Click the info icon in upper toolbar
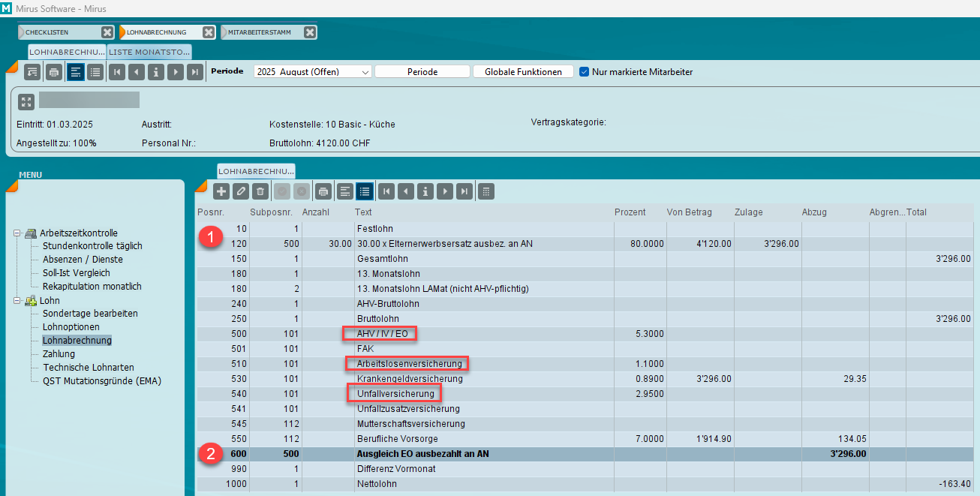The height and width of the screenshot is (496, 980). [155, 72]
